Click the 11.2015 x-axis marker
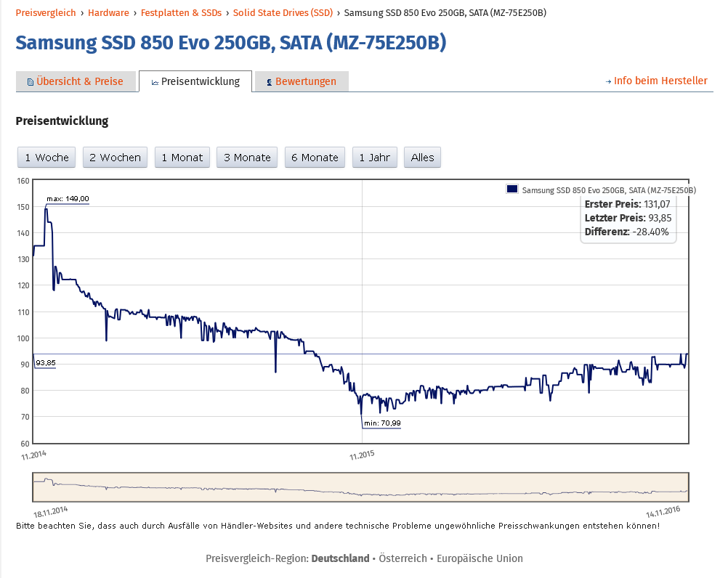 click(x=362, y=455)
